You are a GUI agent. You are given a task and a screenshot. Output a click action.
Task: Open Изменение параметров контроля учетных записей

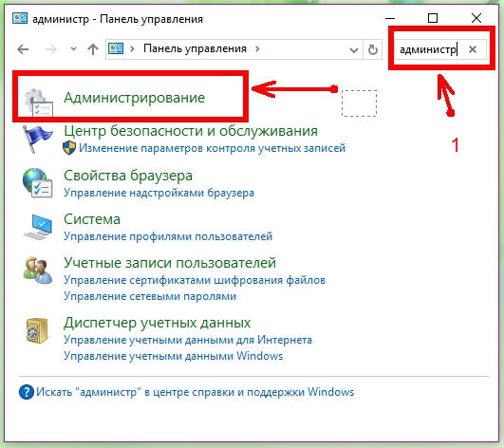coord(213,148)
